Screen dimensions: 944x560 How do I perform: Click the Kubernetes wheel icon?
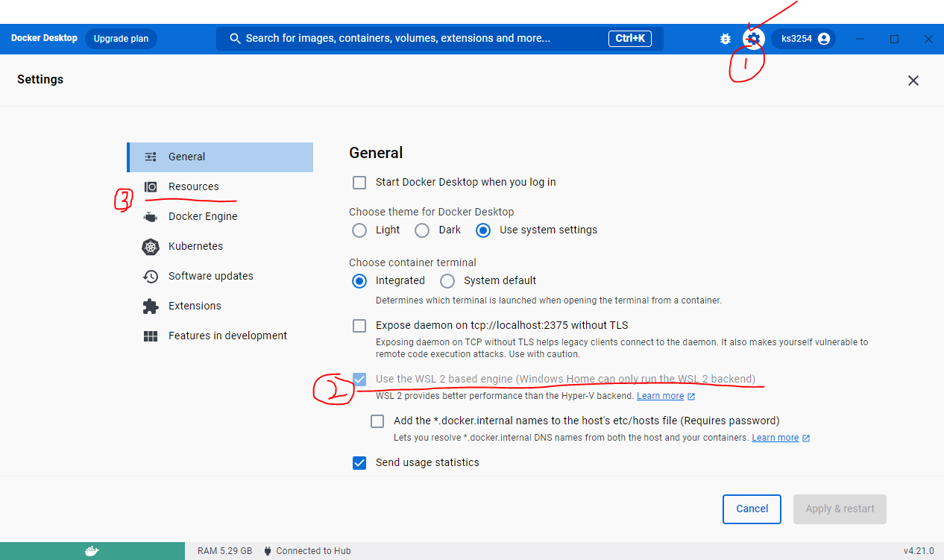click(151, 246)
